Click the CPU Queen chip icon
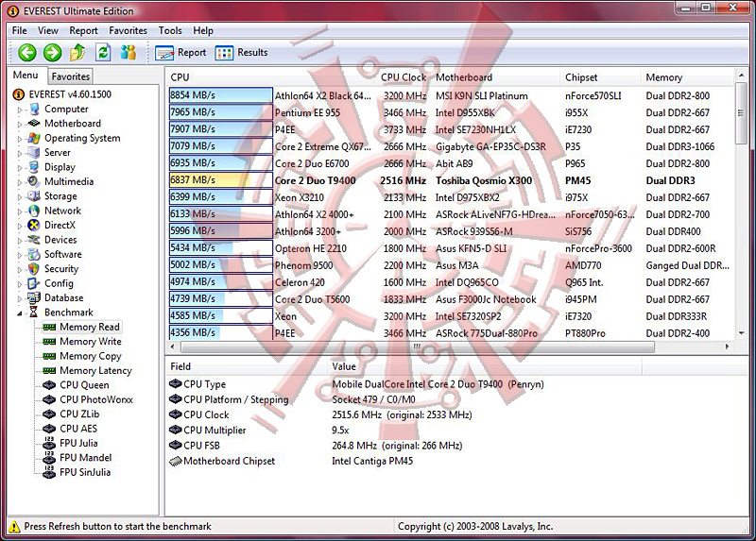756x541 pixels. pyautogui.click(x=49, y=385)
